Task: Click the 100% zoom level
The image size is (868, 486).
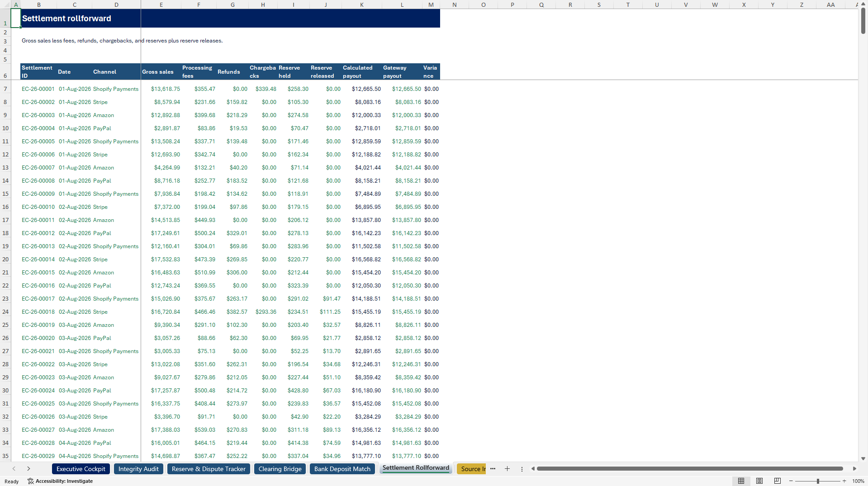Action: point(858,481)
